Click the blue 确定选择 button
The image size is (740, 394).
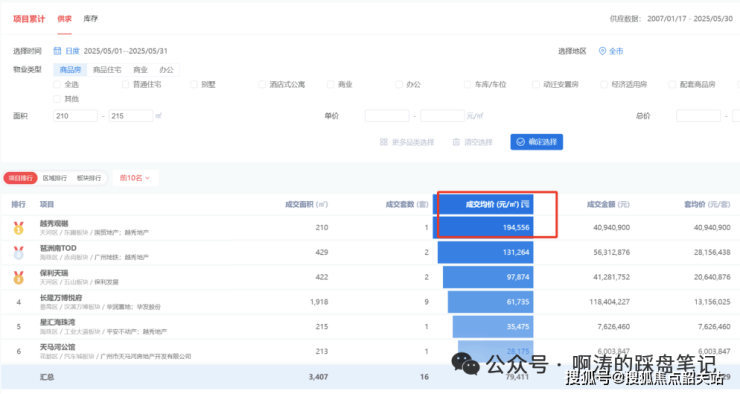537,142
